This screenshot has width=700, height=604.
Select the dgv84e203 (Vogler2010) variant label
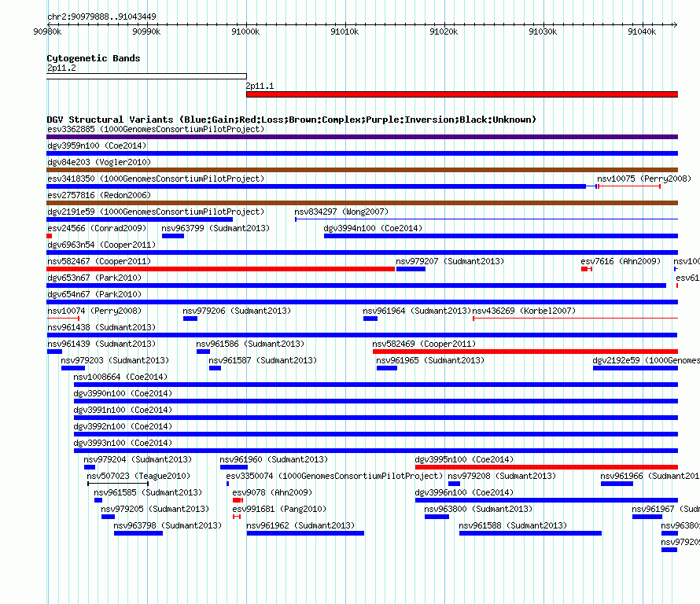point(99,163)
